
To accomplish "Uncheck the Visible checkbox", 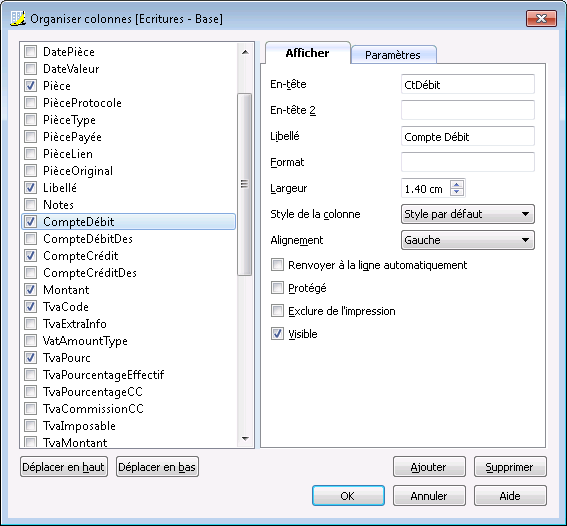I will pyautogui.click(x=277, y=334).
